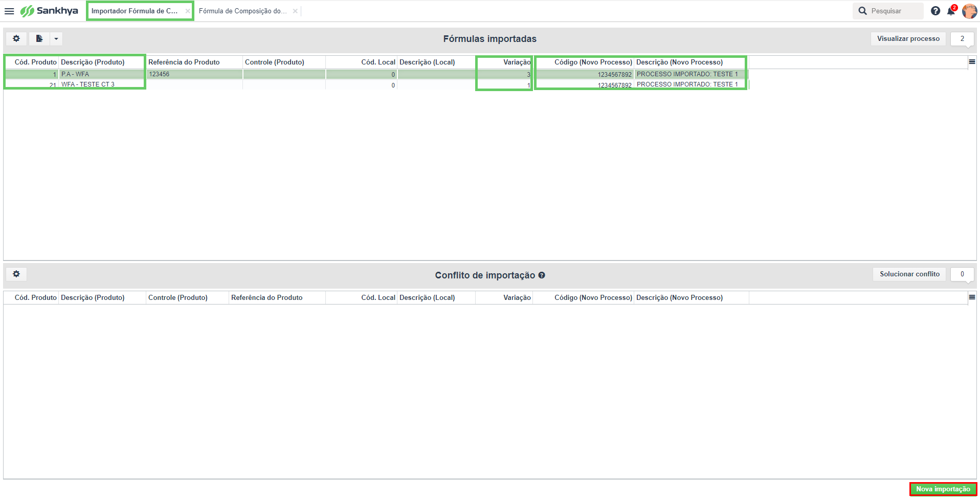Click Descrição (Novo Processo) header in top grid
980x499 pixels.
(691, 62)
